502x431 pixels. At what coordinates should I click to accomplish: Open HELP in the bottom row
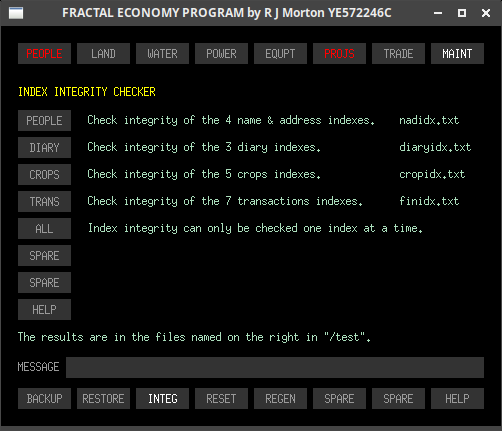[457, 398]
